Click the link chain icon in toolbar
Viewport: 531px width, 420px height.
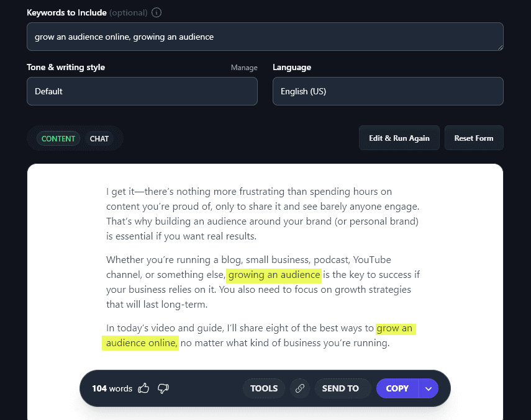pyautogui.click(x=300, y=388)
